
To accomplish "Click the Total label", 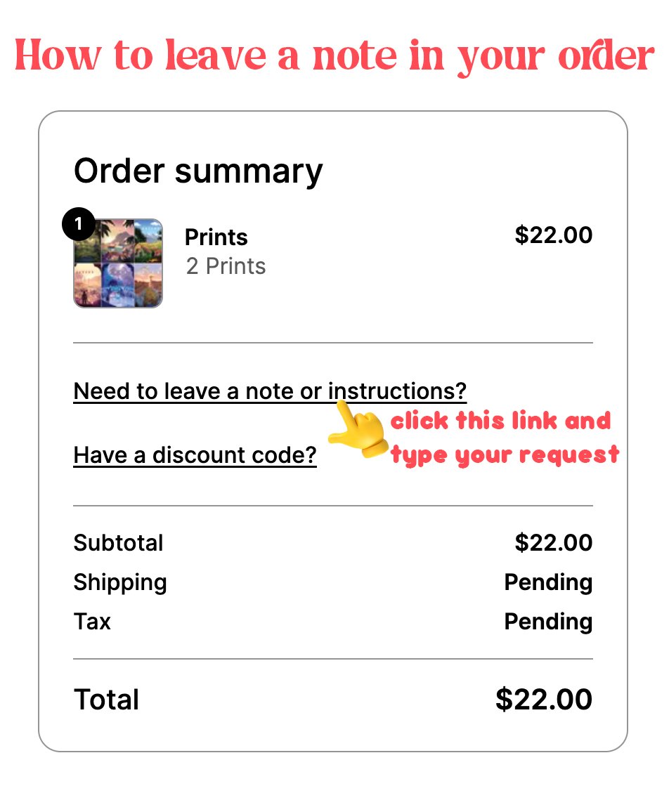I will point(106,700).
